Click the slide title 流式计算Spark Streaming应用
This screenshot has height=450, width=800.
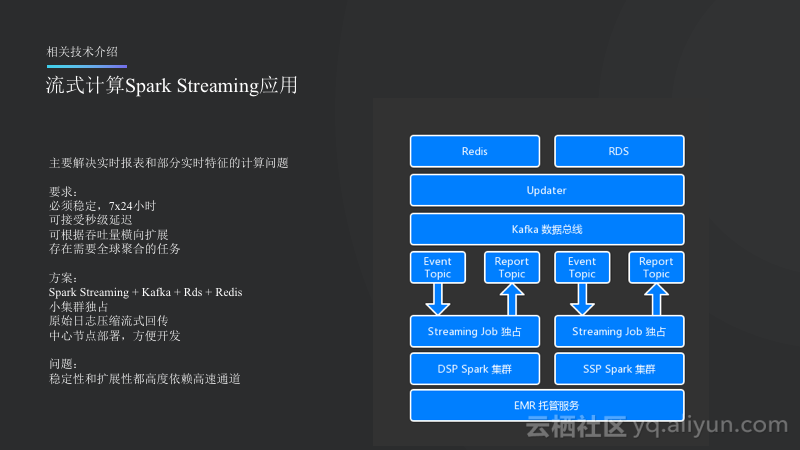tap(172, 85)
